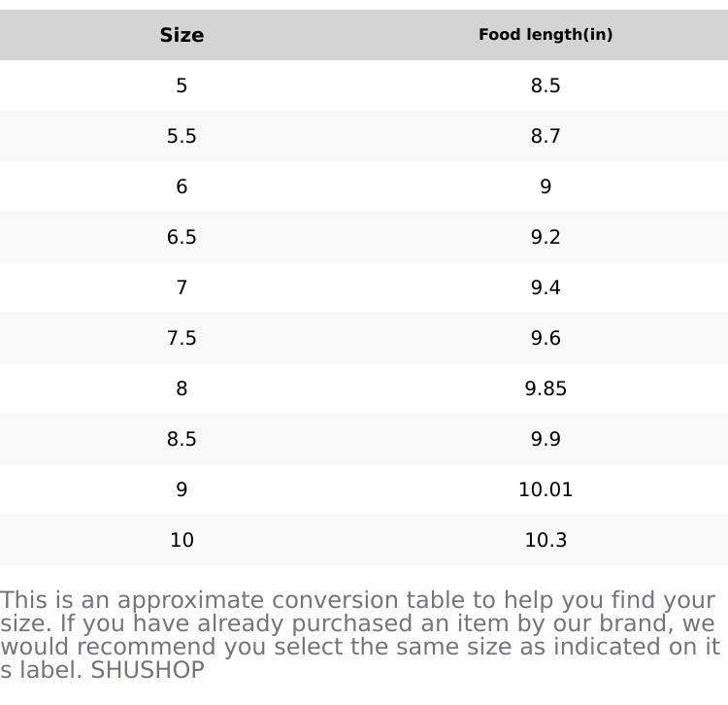Click size 5.5 in the table

(x=182, y=136)
